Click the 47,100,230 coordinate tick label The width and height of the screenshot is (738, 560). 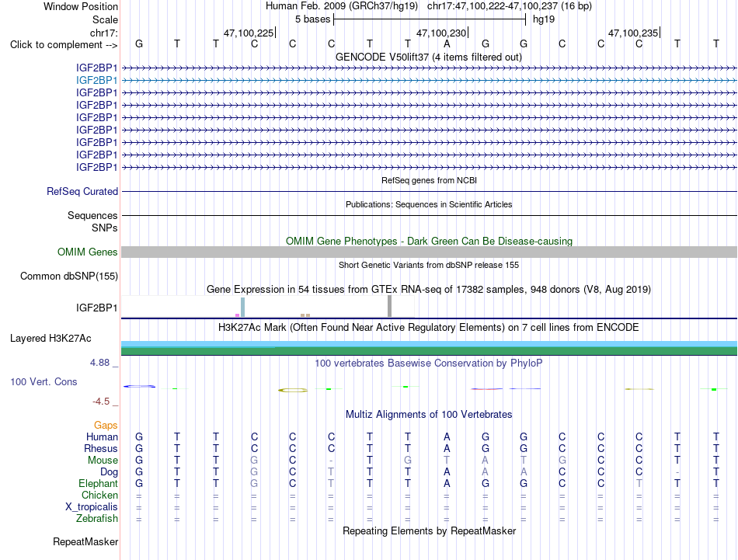[441, 33]
